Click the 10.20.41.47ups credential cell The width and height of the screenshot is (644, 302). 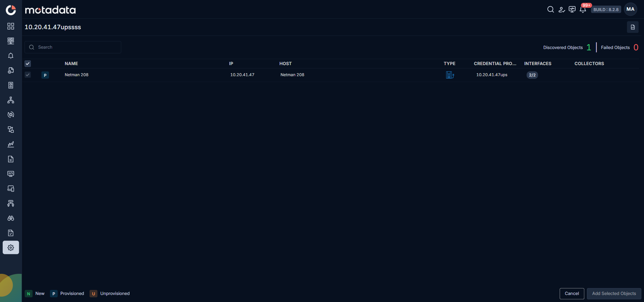492,75
